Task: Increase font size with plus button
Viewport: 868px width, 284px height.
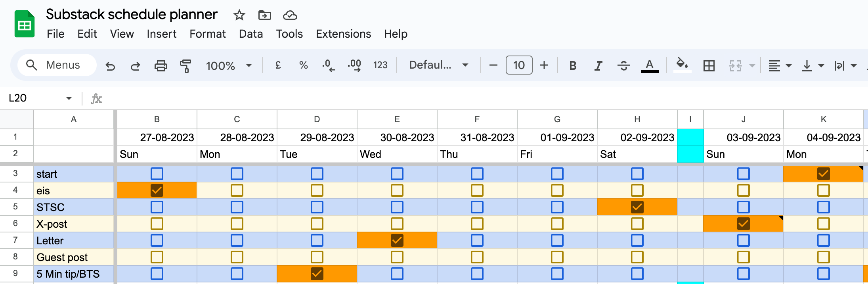Action: click(x=544, y=65)
